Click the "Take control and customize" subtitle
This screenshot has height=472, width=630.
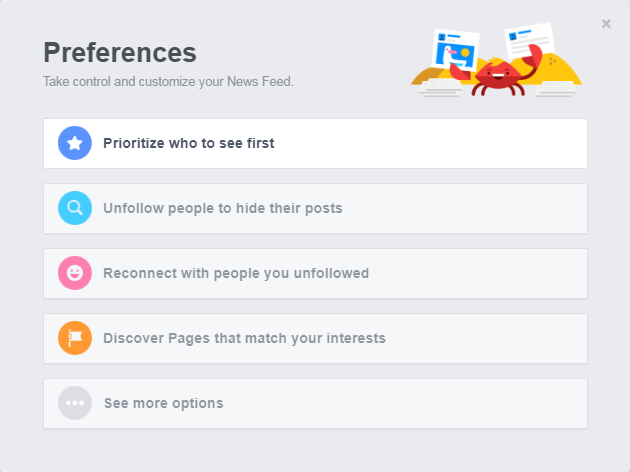coord(168,81)
